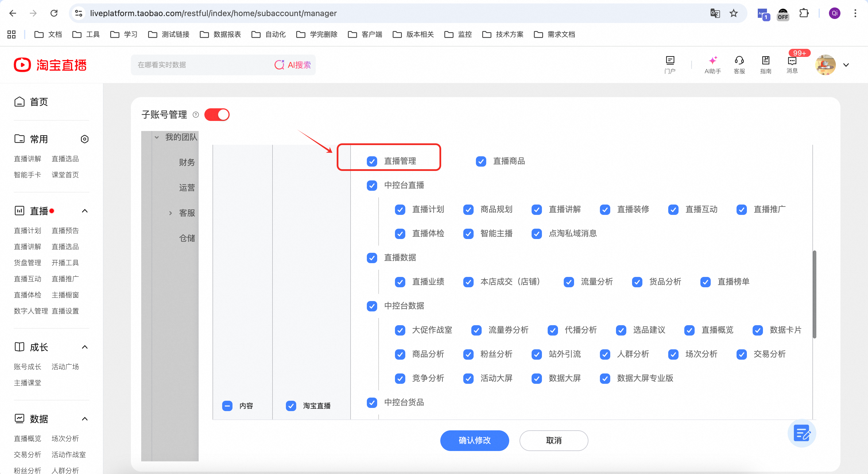The image size is (868, 474).
Task: Open the 数据报表 bookmark folder
Action: coord(220,34)
